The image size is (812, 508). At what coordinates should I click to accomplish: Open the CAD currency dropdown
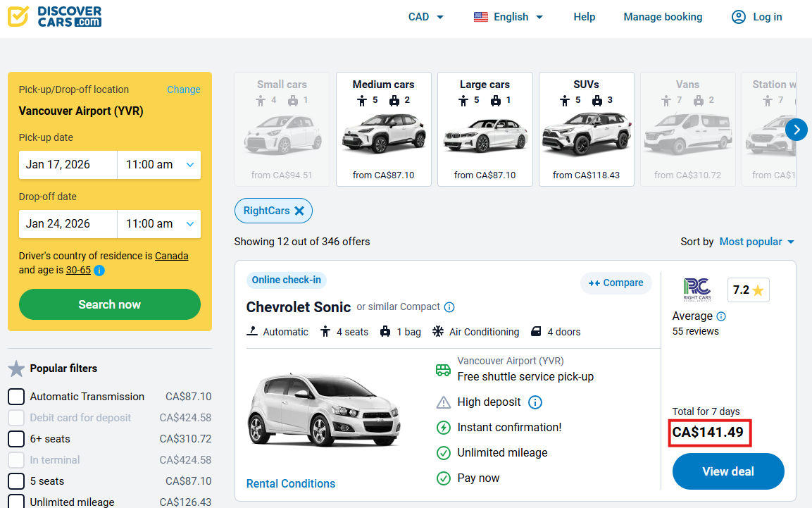coord(426,17)
